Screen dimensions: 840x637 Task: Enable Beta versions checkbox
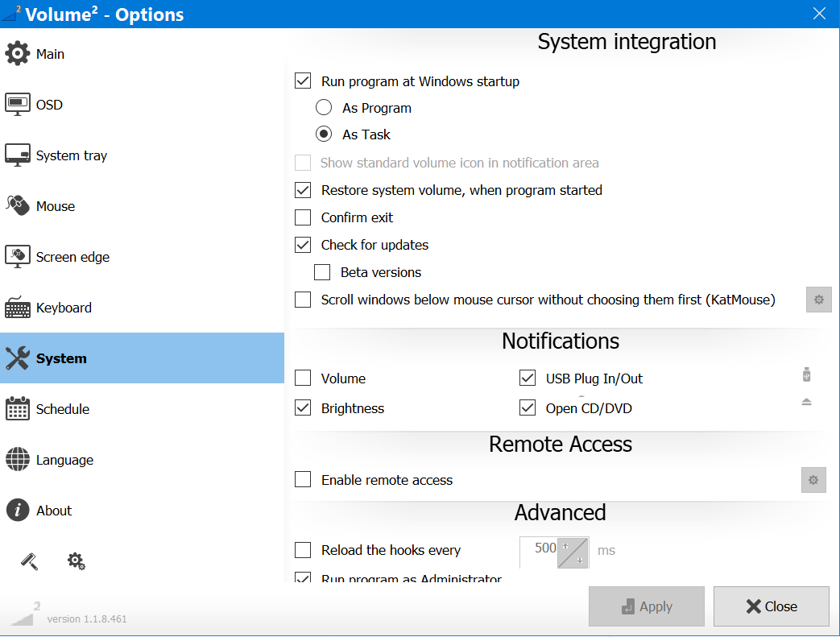pos(322,272)
